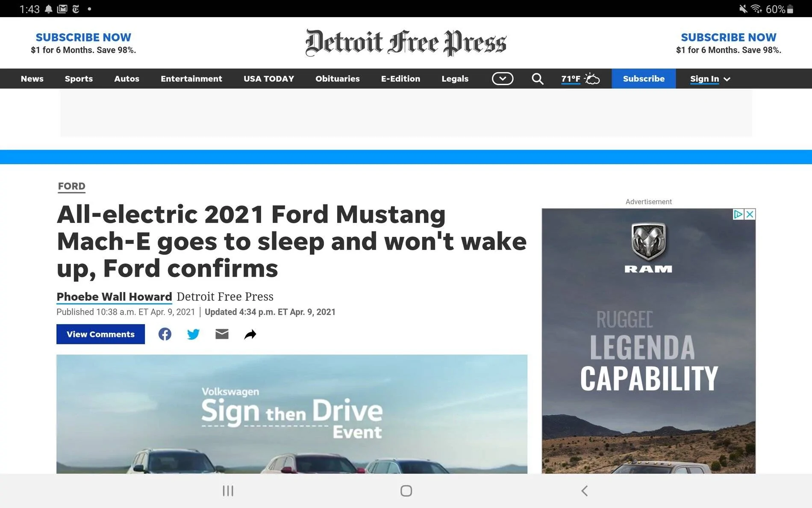Open the Android recent apps button
This screenshot has height=508, width=812.
[x=228, y=491]
